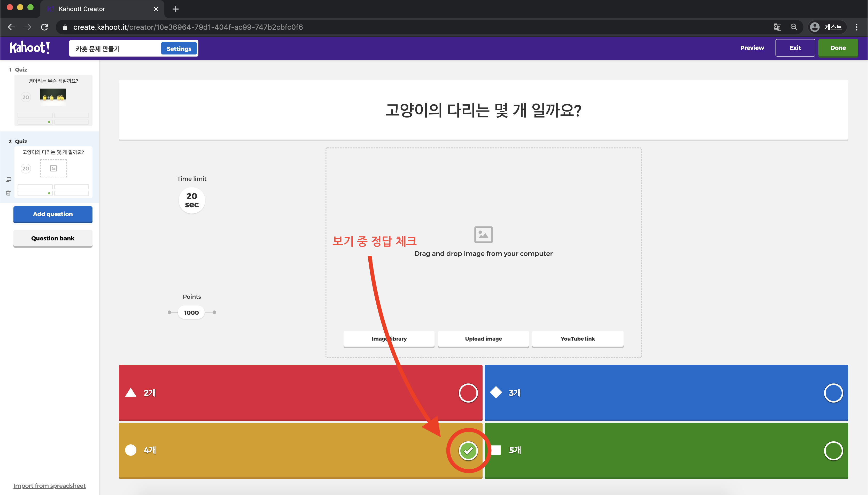Click the Google Translate icon in address bar
The height and width of the screenshot is (495, 868).
(777, 27)
